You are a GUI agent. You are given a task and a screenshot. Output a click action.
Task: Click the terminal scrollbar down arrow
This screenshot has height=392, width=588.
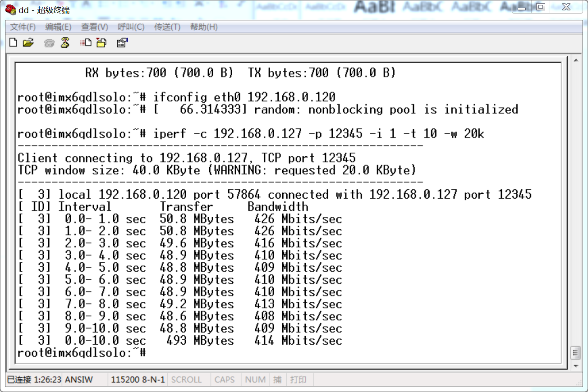coord(575,366)
